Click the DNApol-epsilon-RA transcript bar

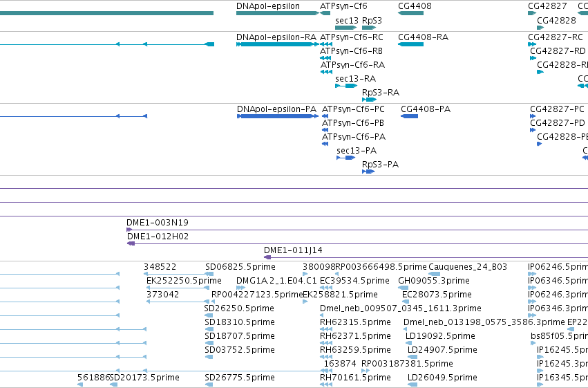pyautogui.click(x=278, y=44)
